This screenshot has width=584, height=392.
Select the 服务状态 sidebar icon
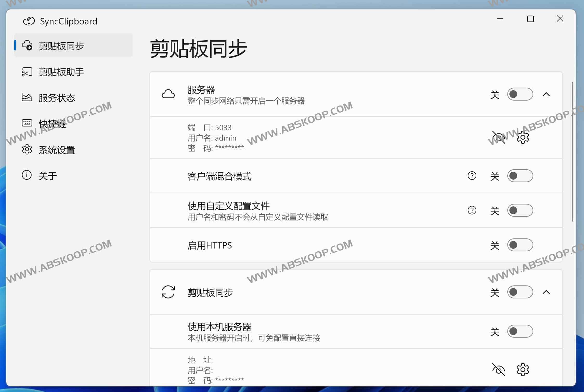click(27, 98)
